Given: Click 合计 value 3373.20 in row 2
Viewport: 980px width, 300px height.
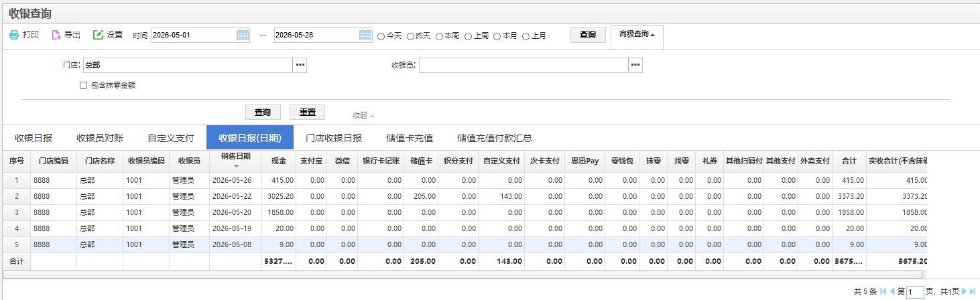Looking at the screenshot, I should coord(851,196).
